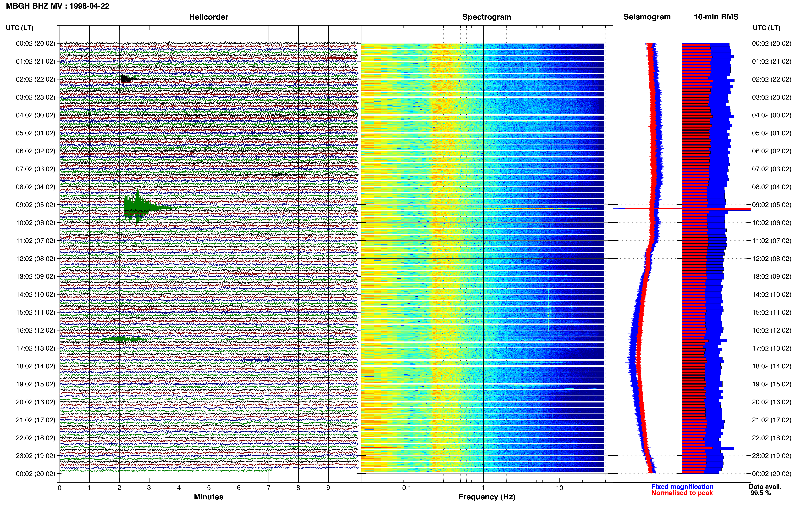Click left time label 03:02 (23:02)
Screen dimensions: 812x508
36,97
